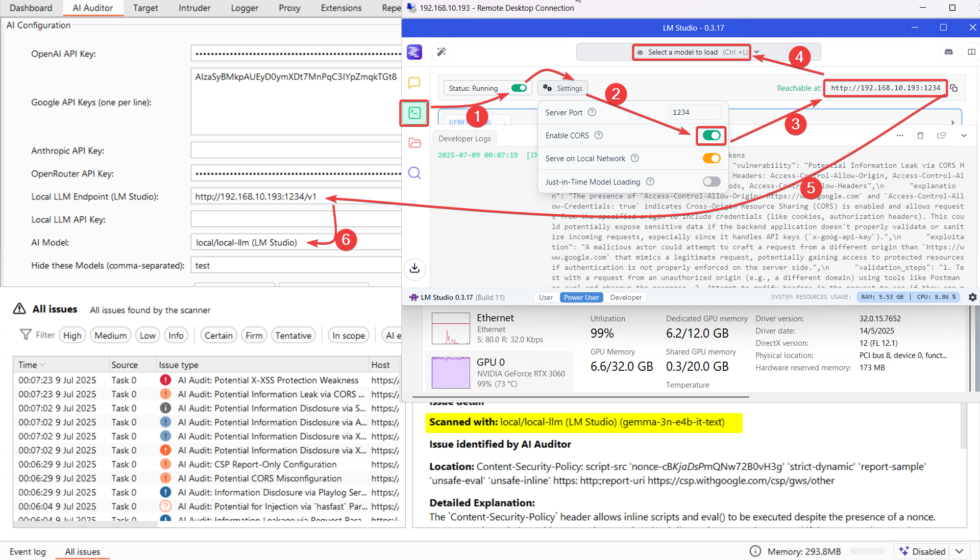
Task: Click severity icon of CSP Report-Only Configuration row
Action: click(x=165, y=464)
